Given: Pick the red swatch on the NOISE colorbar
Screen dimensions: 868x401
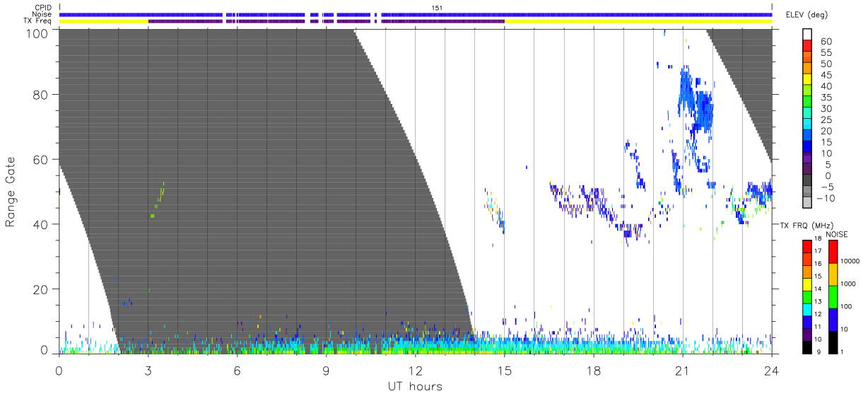Looking at the screenshot, I should (833, 252).
